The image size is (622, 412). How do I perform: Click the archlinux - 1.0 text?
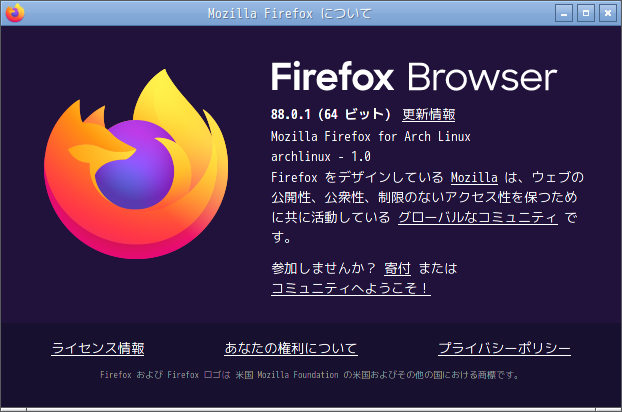point(321,157)
